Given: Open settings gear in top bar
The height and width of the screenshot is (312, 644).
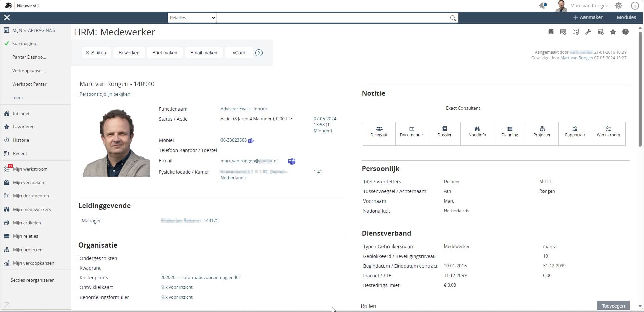Looking at the screenshot, I should (x=618, y=6).
